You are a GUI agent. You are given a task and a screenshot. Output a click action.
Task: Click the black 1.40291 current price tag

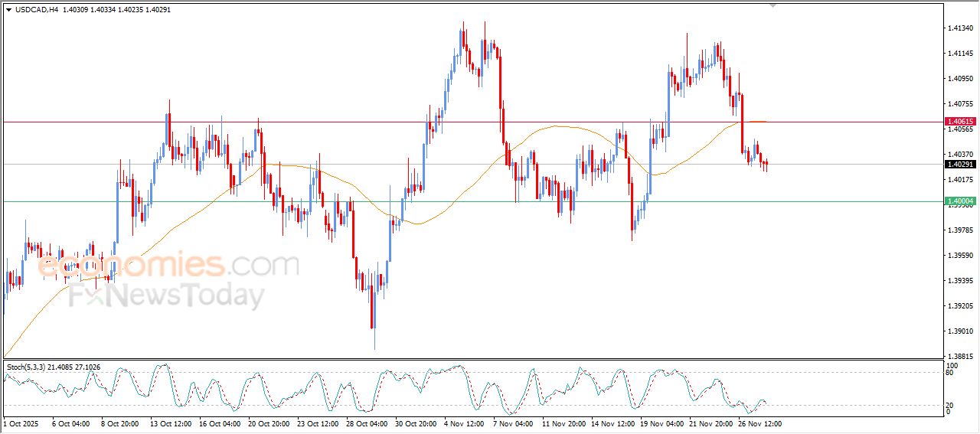pyautogui.click(x=960, y=165)
